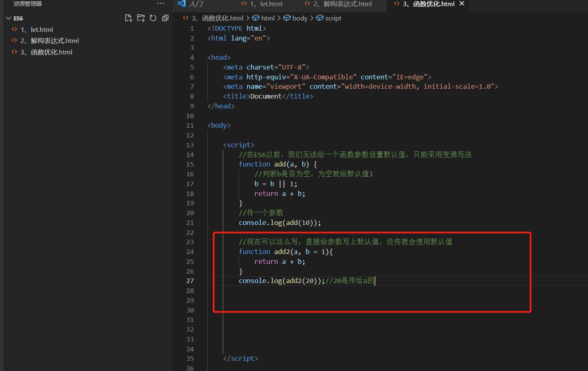Click the html file icon beside 2、解构表达式.html in the tree
Viewport: 588px width, 371px height.
14,40
